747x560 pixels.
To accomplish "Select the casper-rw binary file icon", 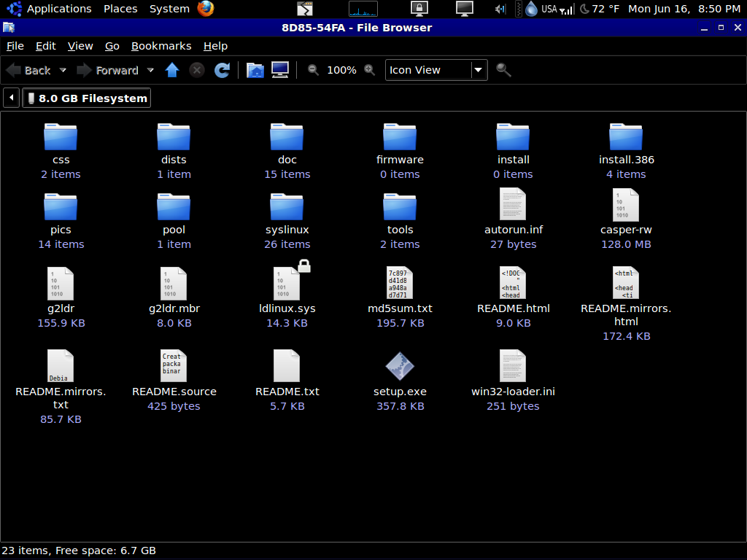I will 626,204.
